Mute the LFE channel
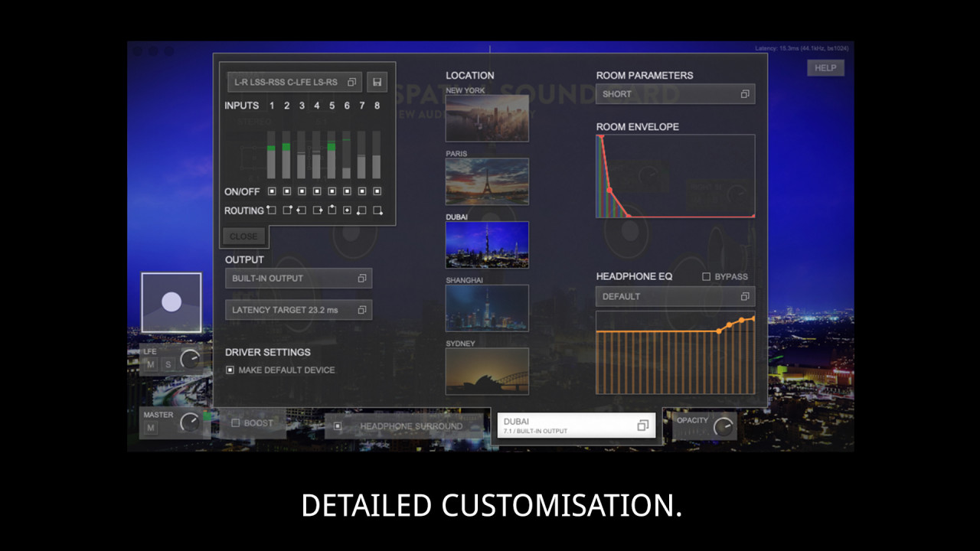 coord(151,364)
